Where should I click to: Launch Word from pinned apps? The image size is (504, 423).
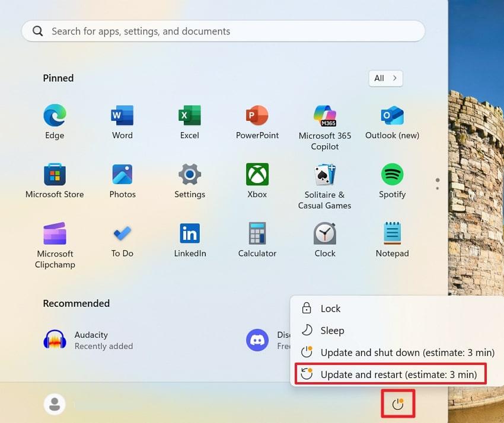click(x=122, y=121)
